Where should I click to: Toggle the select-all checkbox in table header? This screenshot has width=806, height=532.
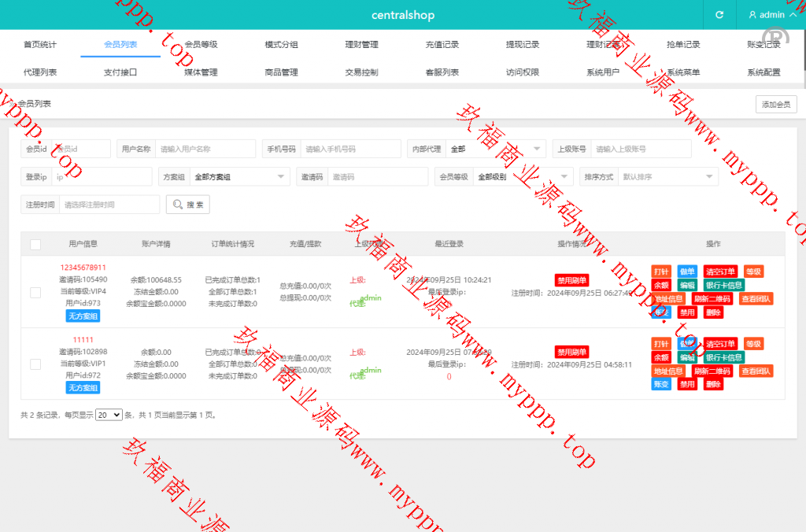(35, 245)
